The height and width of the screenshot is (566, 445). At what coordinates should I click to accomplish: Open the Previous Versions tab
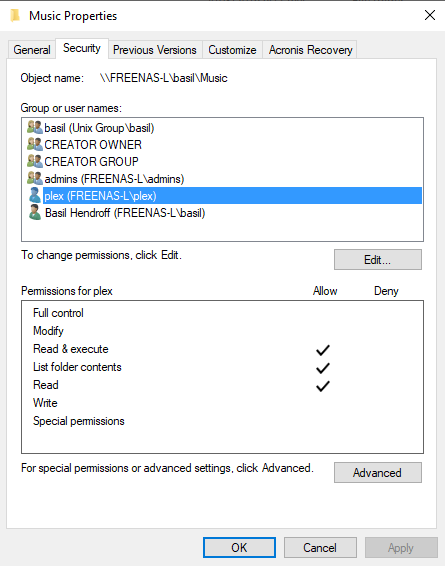coord(155,49)
